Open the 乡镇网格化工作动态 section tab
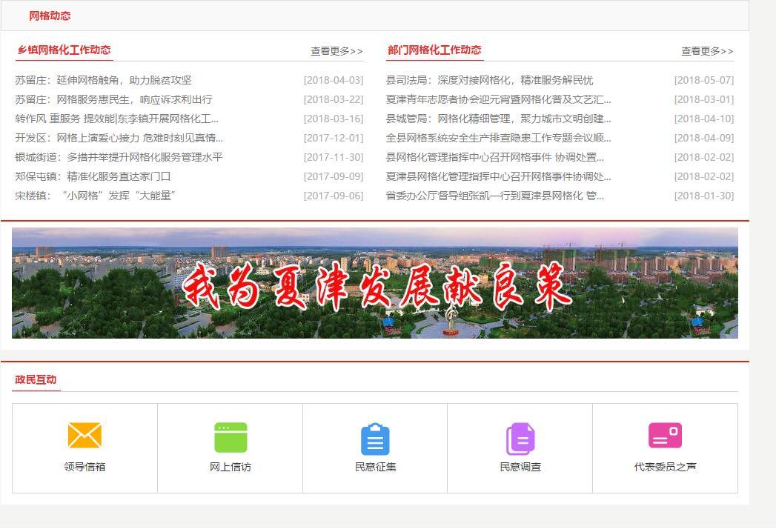The width and height of the screenshot is (776, 532). (64, 50)
